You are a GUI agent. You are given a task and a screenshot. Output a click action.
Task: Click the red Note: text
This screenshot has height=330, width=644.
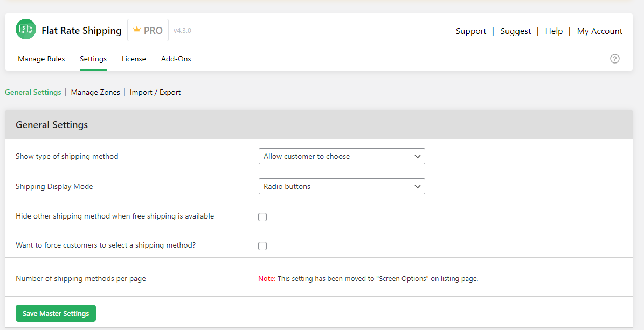(267, 279)
